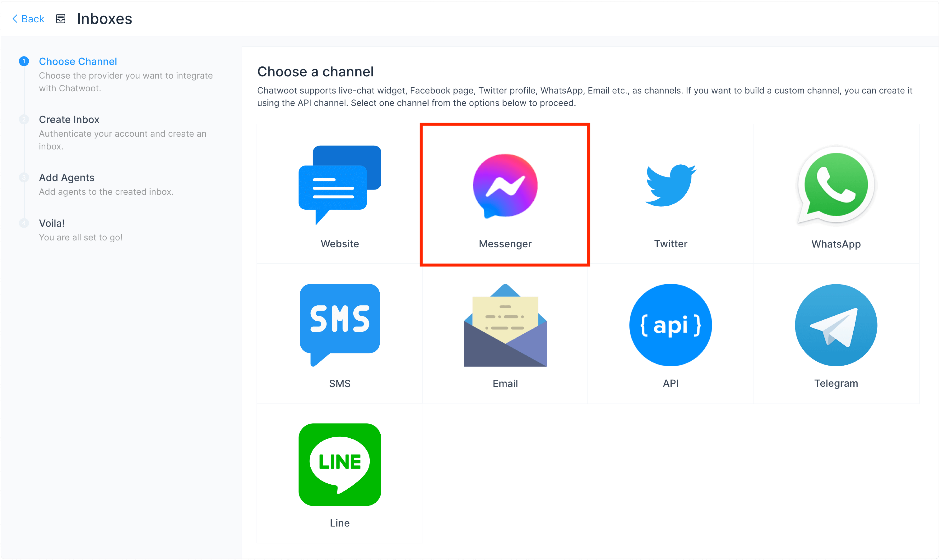Image resolution: width=940 pixels, height=560 pixels.
Task: Open the Create Inbox step
Action: 69,119
